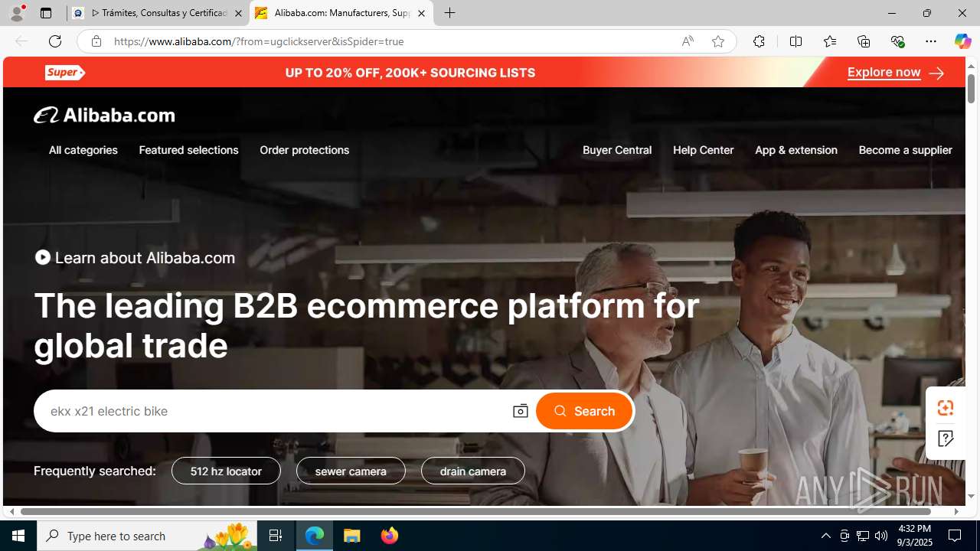980x551 pixels.
Task: Open the tab actions menu icon
Action: pyautogui.click(x=46, y=13)
